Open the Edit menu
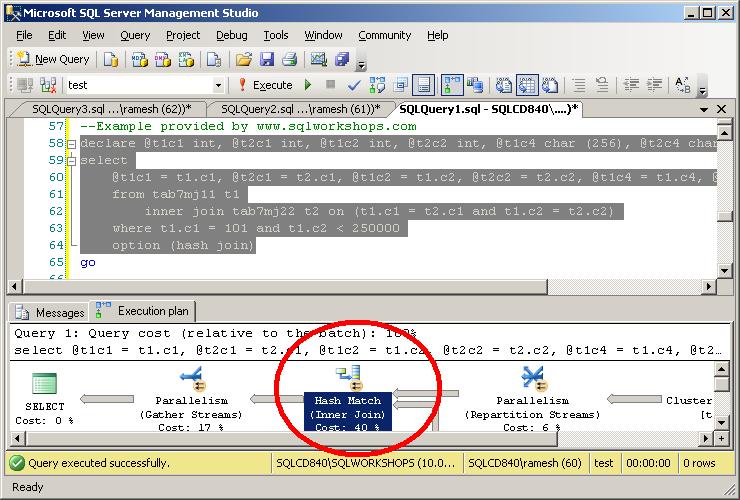Image resolution: width=740 pixels, height=500 pixels. click(x=57, y=35)
